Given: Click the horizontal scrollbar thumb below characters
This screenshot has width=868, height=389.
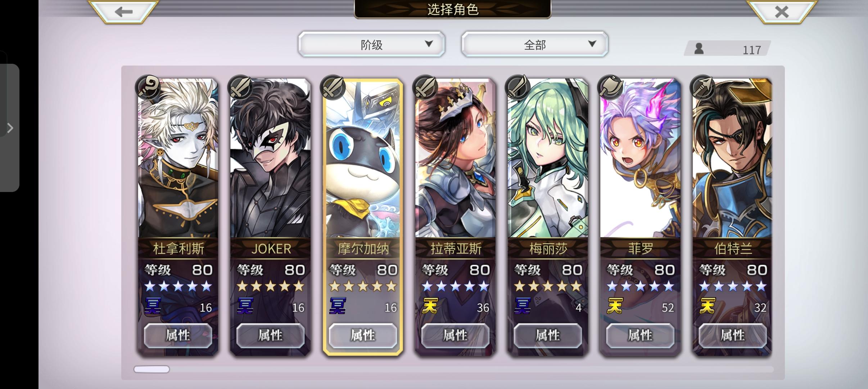Looking at the screenshot, I should (x=152, y=369).
